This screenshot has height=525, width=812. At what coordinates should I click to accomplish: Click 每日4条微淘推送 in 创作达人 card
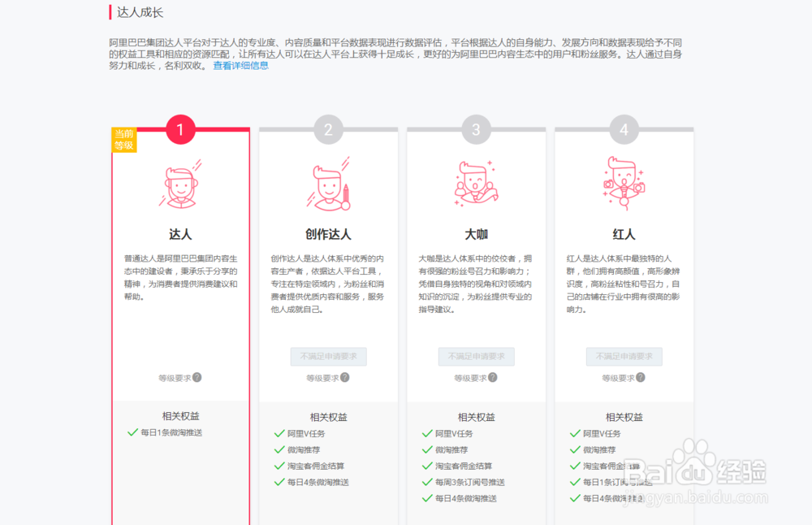point(318,482)
